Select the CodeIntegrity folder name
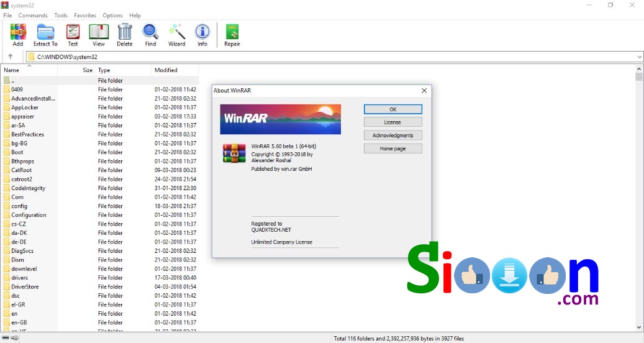This screenshot has height=343, width=644. [x=29, y=188]
